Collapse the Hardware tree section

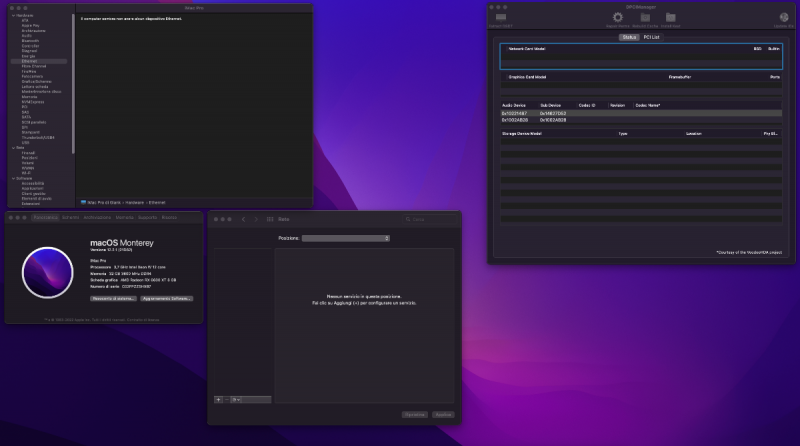pyautogui.click(x=13, y=16)
